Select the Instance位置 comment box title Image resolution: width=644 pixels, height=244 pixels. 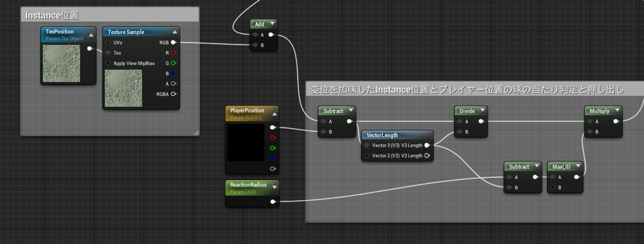point(52,16)
